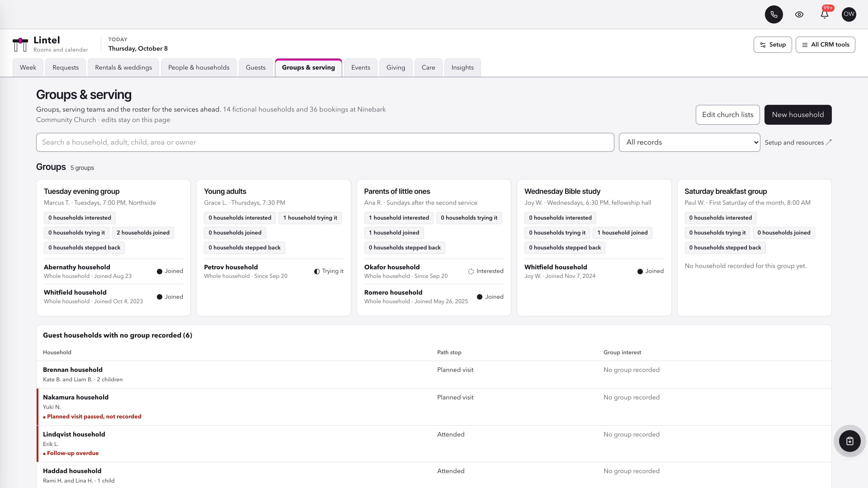Image resolution: width=868 pixels, height=488 pixels.
Task: Open the Events tab
Action: click(361, 68)
